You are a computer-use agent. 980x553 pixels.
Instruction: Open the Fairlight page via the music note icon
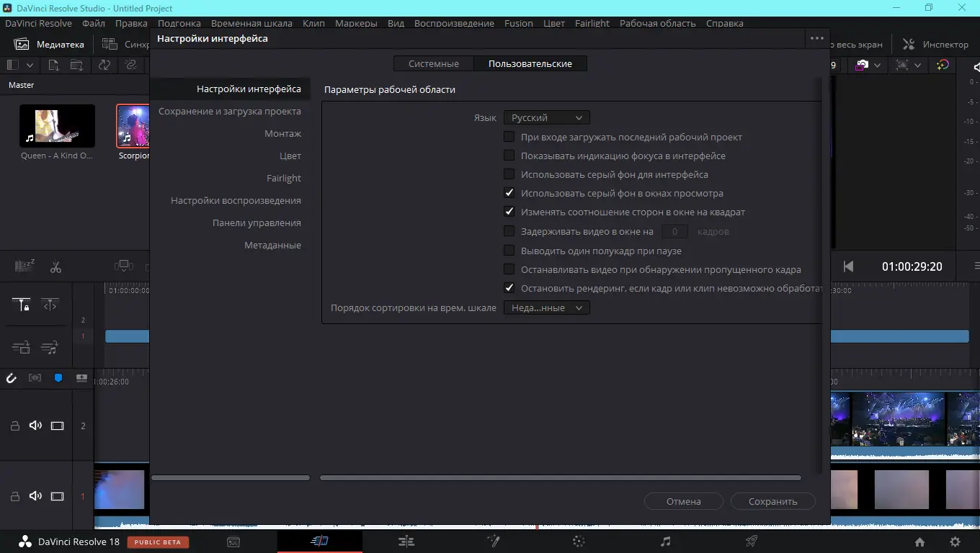click(664, 541)
